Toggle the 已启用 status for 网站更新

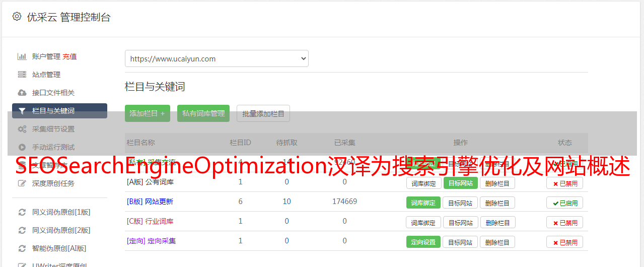coord(565,203)
